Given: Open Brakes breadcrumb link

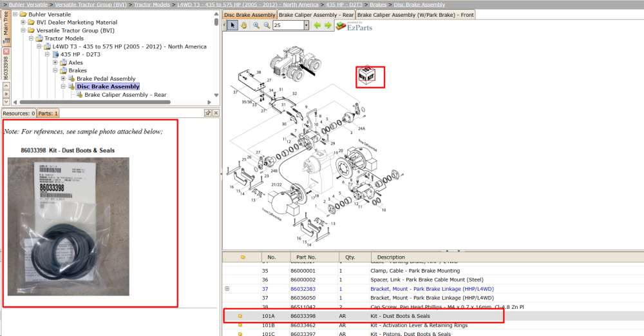Looking at the screenshot, I should [378, 5].
